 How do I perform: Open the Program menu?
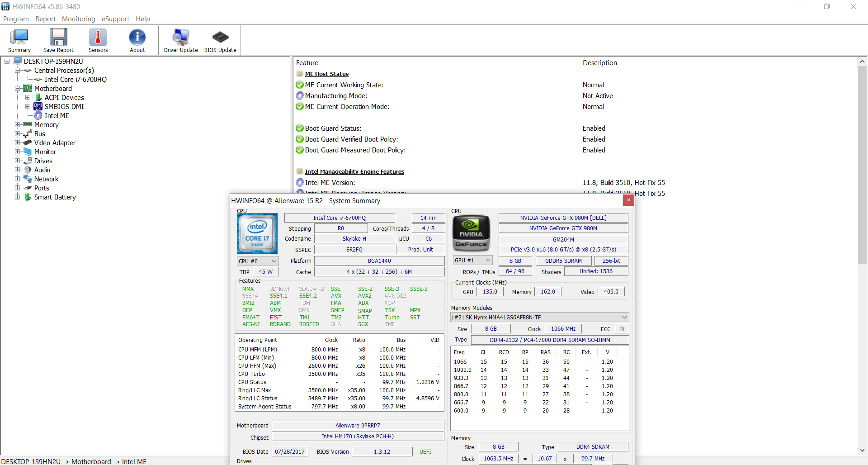click(x=16, y=19)
